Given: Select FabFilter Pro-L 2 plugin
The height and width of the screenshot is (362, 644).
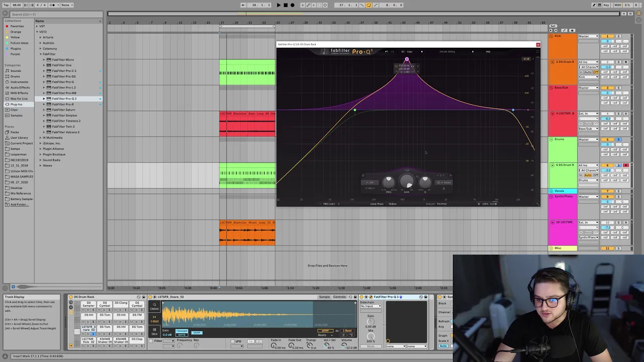Looking at the screenshot, I should point(63,87).
